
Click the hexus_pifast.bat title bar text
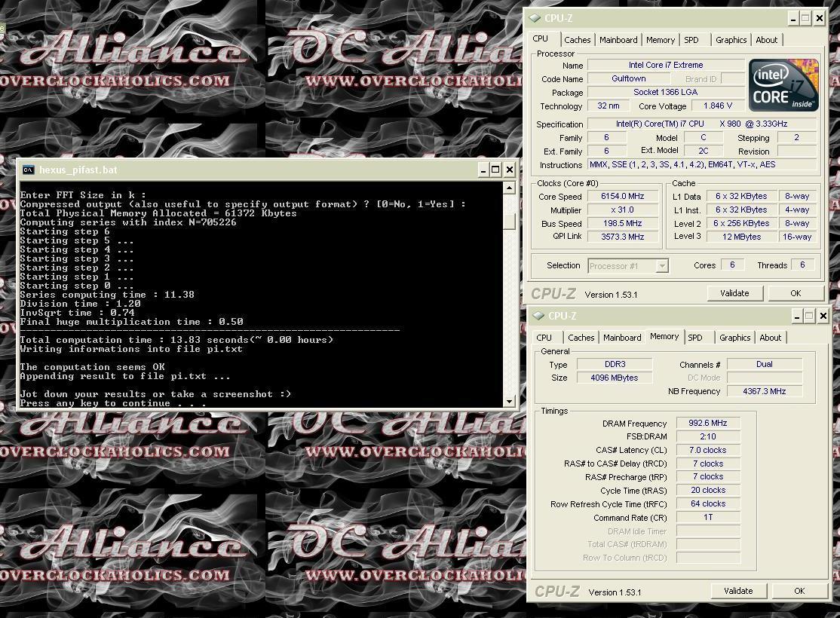click(78, 170)
